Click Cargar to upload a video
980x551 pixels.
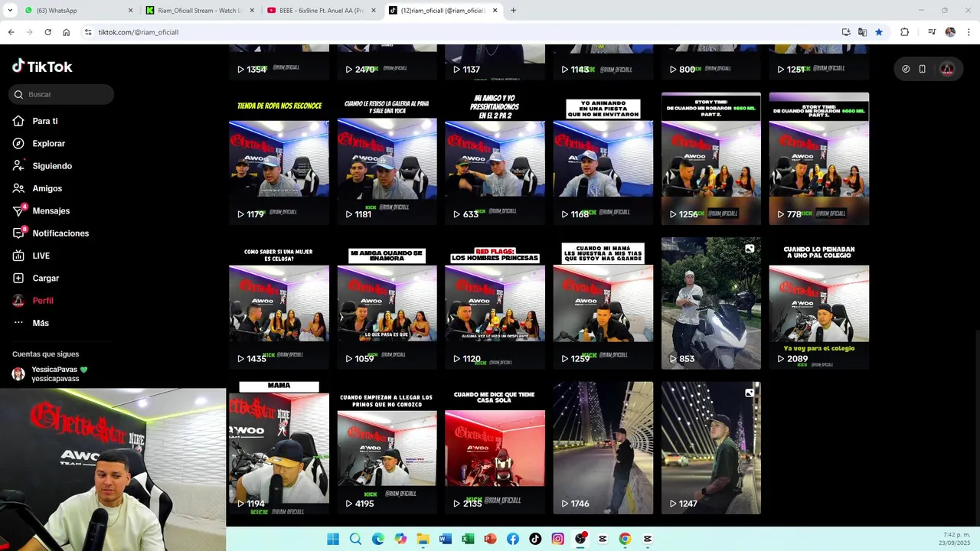pos(45,278)
